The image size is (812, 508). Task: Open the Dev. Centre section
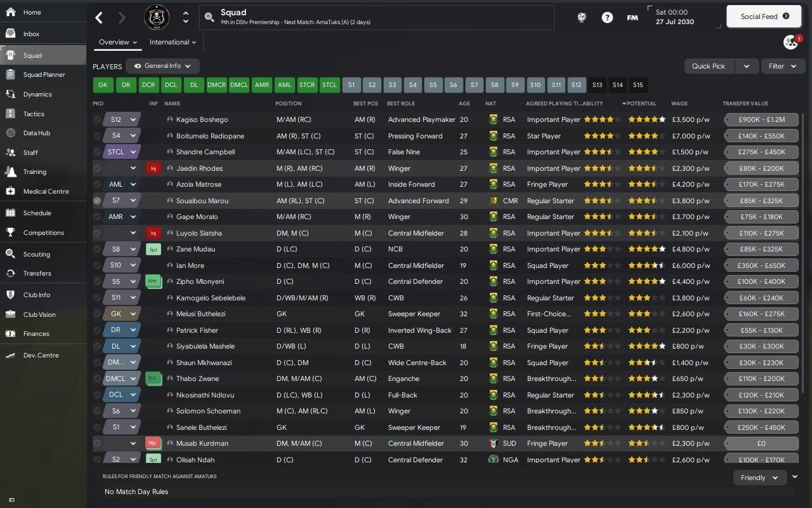[x=43, y=355]
